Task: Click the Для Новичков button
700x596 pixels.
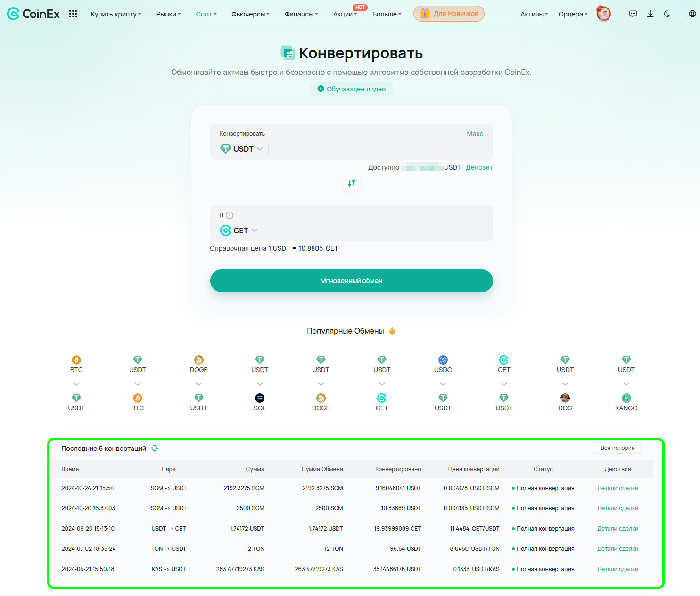Action: click(449, 14)
